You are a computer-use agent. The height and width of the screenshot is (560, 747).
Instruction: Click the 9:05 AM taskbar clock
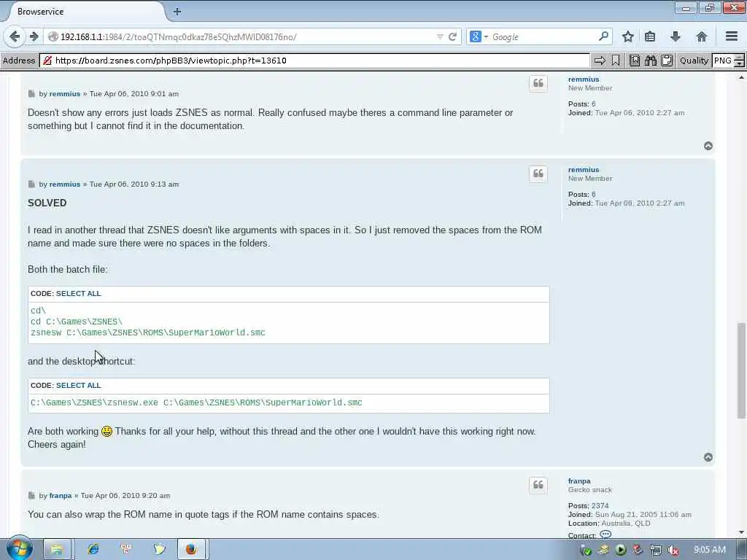tap(710, 550)
